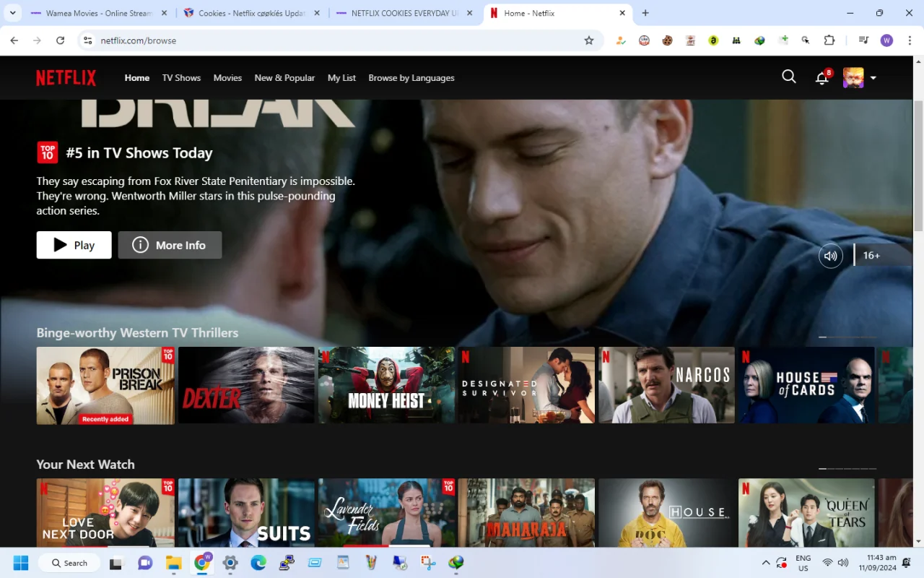
Task: Open the tab search dropdown
Action: [12, 13]
